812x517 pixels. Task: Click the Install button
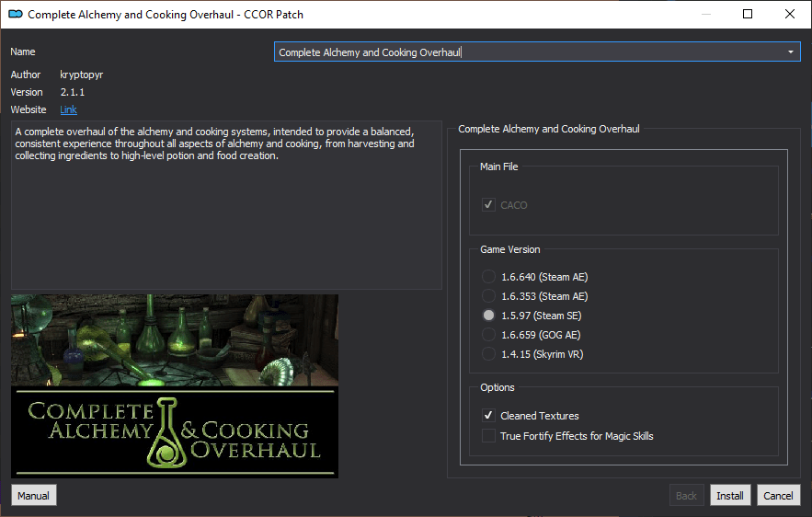click(729, 495)
